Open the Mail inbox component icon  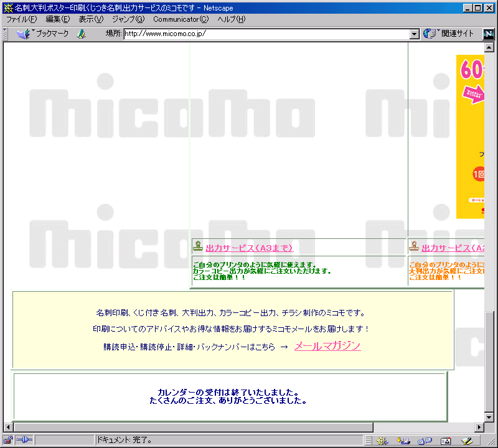(403, 441)
